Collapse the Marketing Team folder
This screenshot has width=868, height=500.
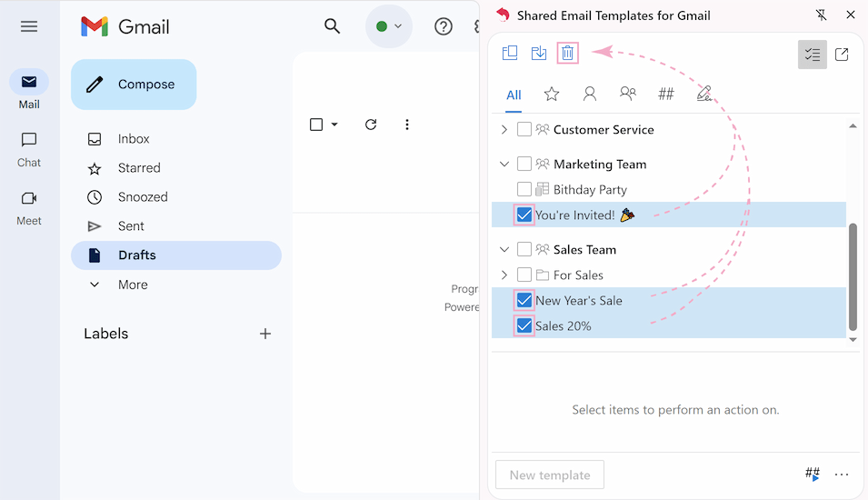pyautogui.click(x=504, y=164)
